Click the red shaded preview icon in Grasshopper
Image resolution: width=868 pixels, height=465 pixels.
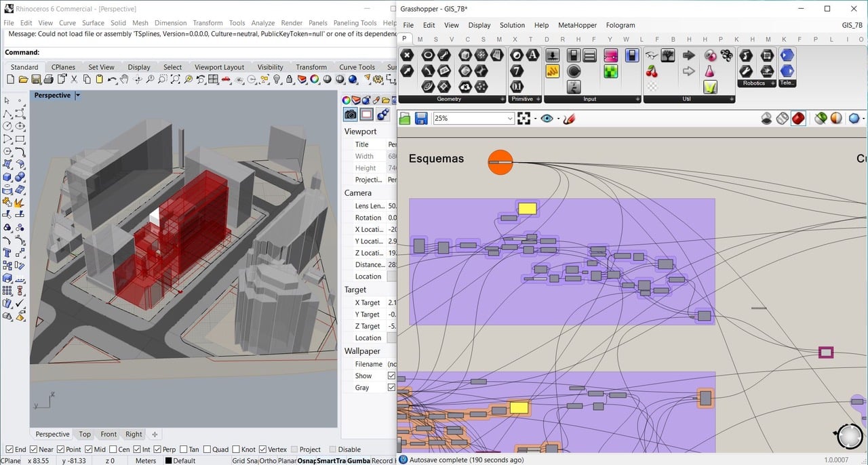798,119
